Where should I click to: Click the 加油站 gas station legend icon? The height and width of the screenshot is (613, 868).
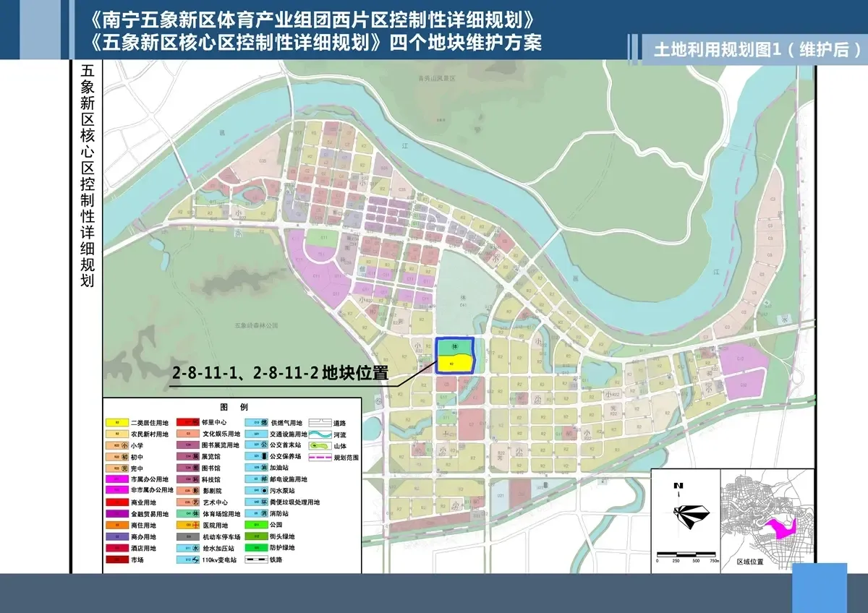pos(264,468)
